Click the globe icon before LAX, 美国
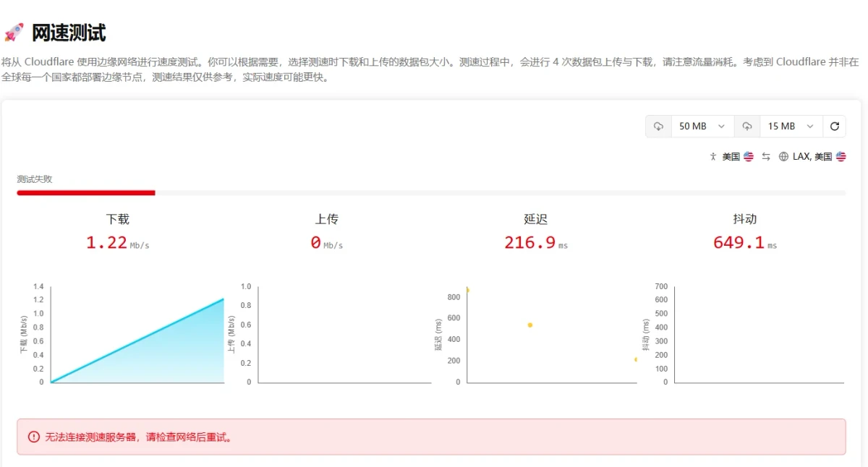The width and height of the screenshot is (868, 467). coord(783,157)
